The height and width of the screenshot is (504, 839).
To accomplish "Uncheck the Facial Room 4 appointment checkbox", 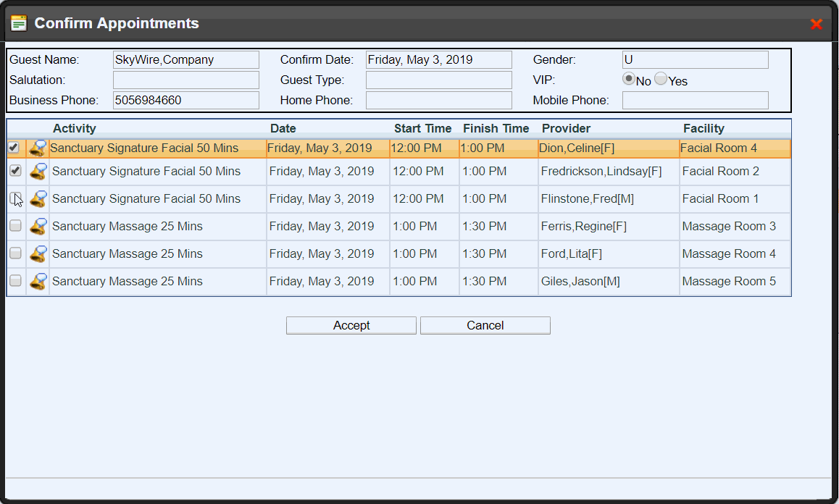I will (14, 148).
